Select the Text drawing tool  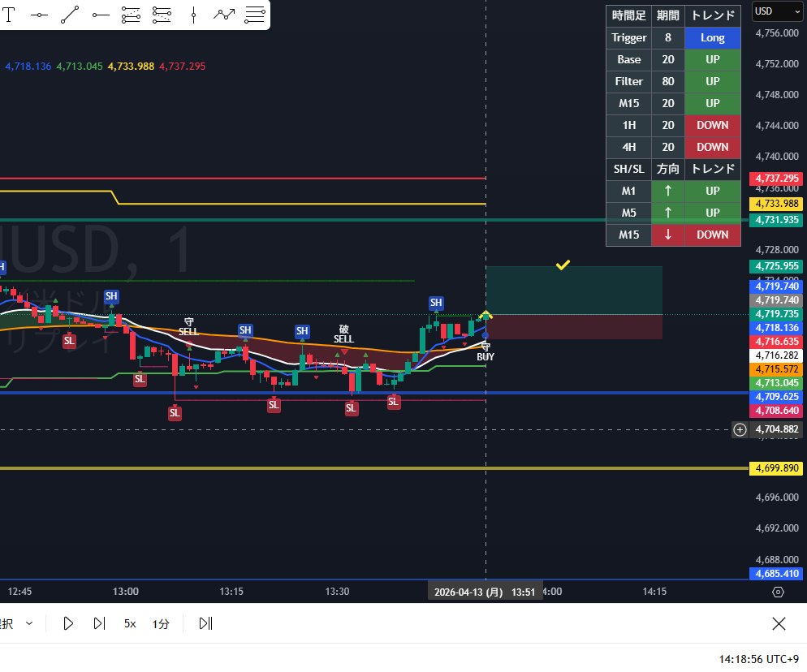8,15
